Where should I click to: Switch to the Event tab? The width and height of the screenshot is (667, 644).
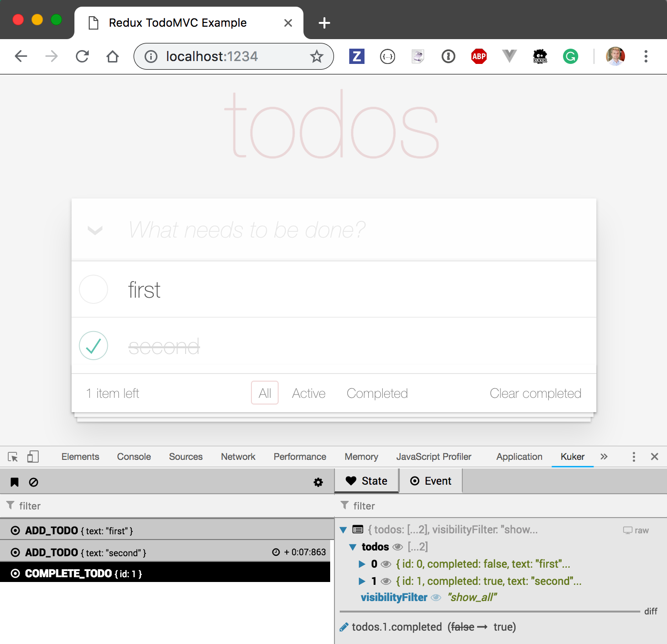tap(431, 481)
